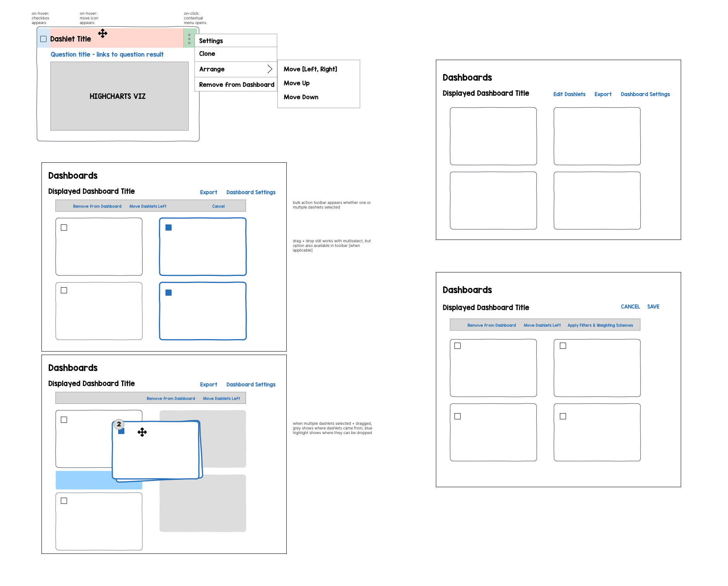Image resolution: width=728 pixels, height=586 pixels.
Task: Choose Move [Left, Right] in submenu
Action: (x=310, y=69)
